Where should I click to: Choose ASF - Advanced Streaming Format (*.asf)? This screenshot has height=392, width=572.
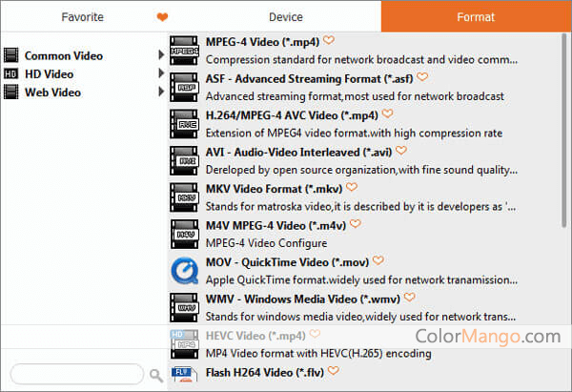(309, 79)
